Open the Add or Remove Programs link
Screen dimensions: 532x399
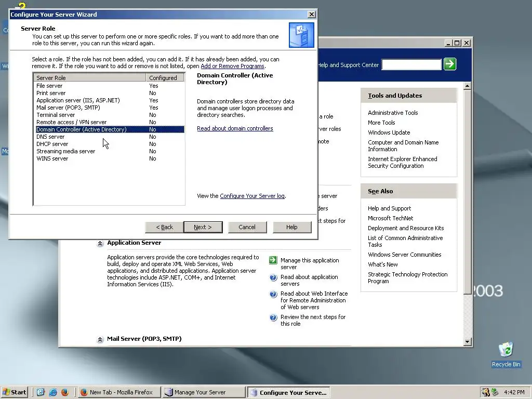tap(232, 66)
